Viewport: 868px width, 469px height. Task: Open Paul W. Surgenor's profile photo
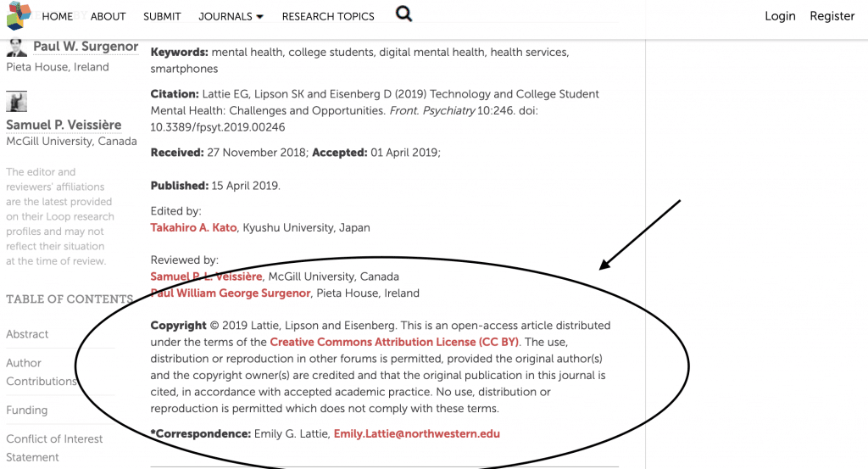point(17,47)
